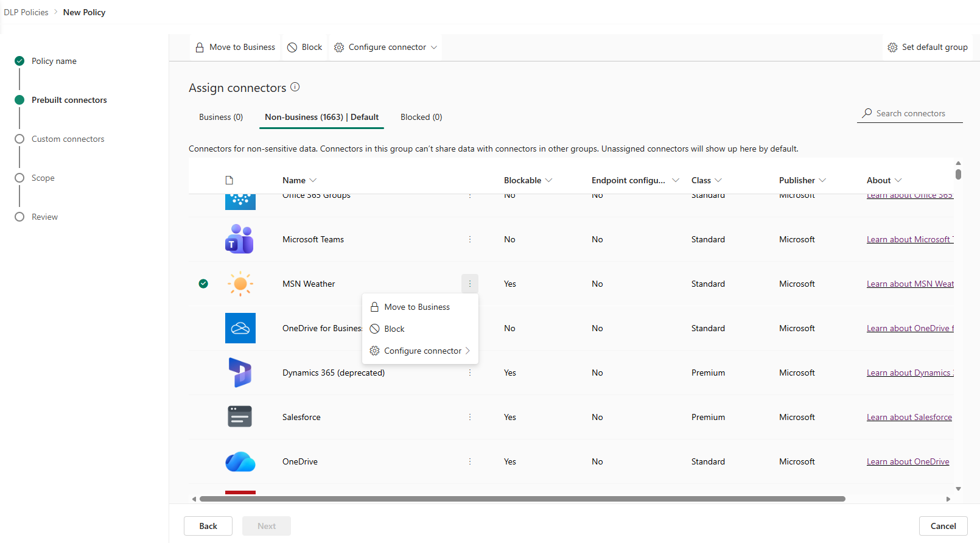Click the document icon column header
The image size is (980, 543).
[229, 180]
